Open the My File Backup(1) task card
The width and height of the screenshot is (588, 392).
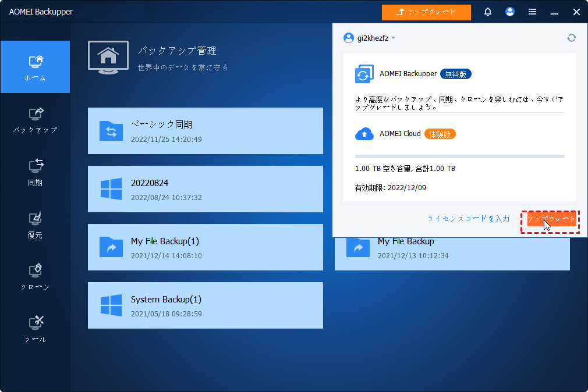(206, 247)
